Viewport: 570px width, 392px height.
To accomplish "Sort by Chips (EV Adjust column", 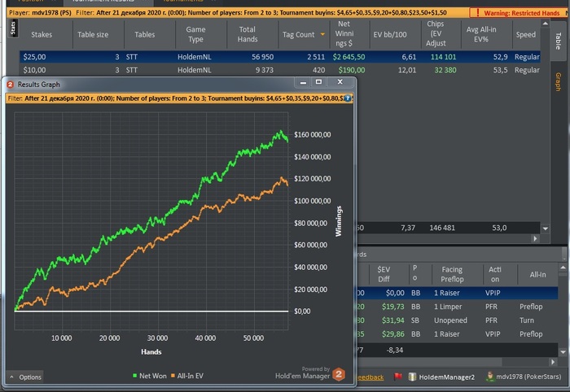I will 436,34.
